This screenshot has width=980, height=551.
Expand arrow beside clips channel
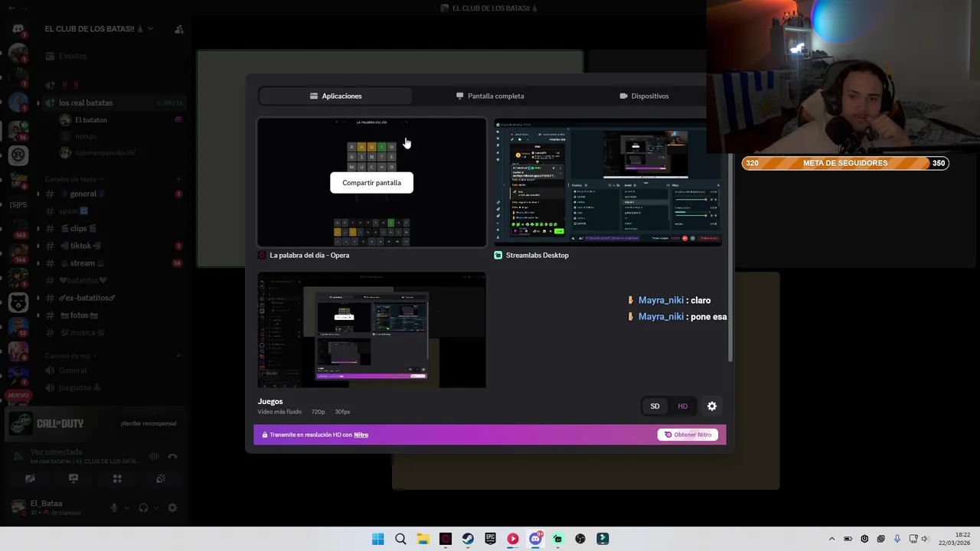pos(38,228)
